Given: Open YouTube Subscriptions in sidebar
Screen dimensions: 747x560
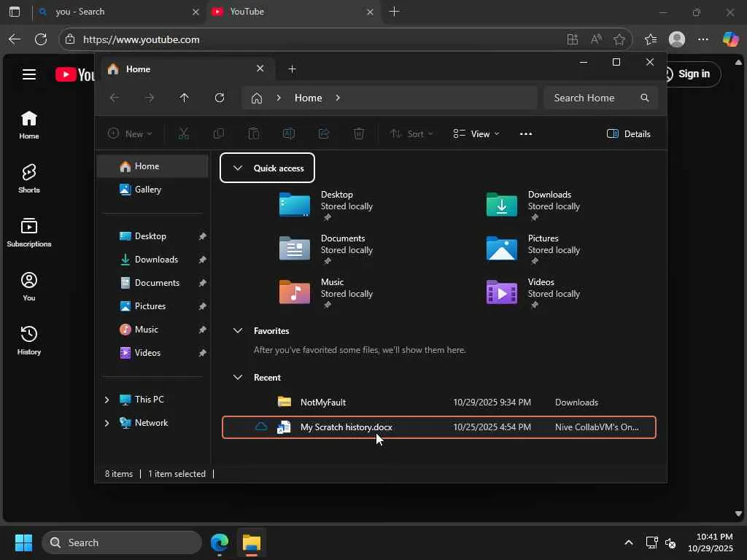Looking at the screenshot, I should click(29, 233).
